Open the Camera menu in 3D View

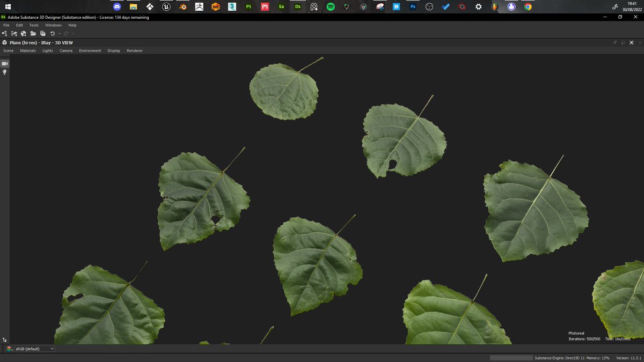tap(66, 50)
